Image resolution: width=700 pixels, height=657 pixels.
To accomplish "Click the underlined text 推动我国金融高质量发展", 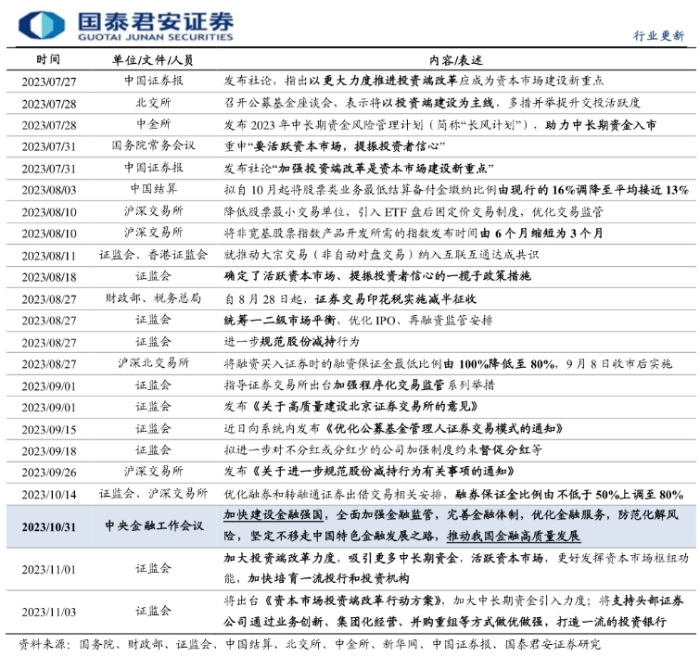I will [513, 536].
